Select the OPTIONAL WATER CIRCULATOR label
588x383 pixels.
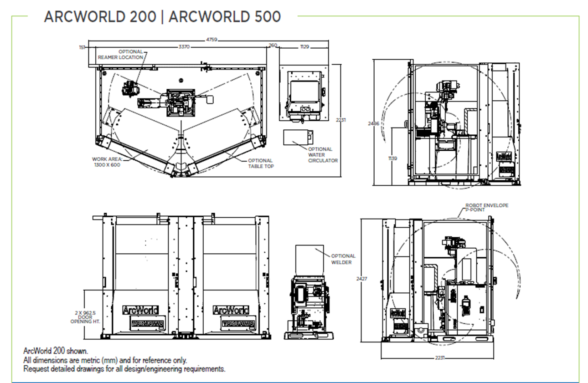tap(323, 155)
